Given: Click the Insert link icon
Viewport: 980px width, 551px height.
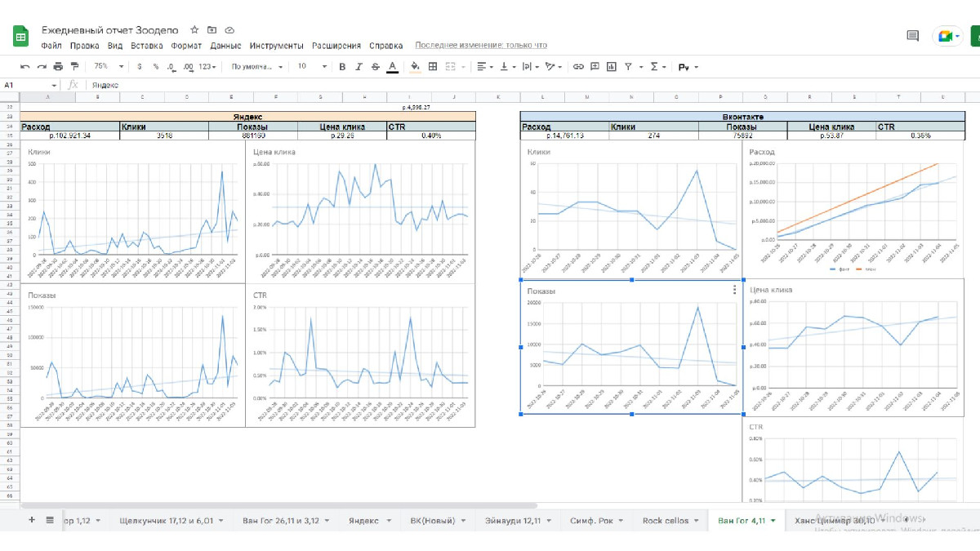Looking at the screenshot, I should point(578,67).
